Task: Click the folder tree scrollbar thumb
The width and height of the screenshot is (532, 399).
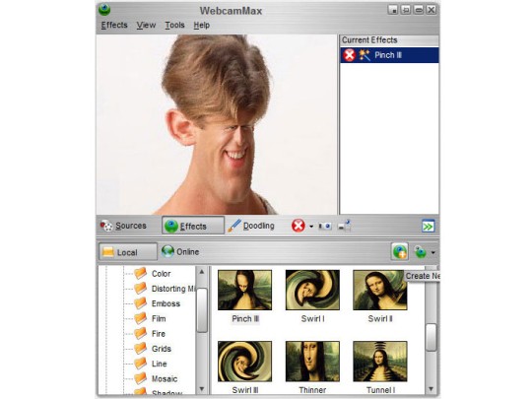Action: (x=202, y=310)
